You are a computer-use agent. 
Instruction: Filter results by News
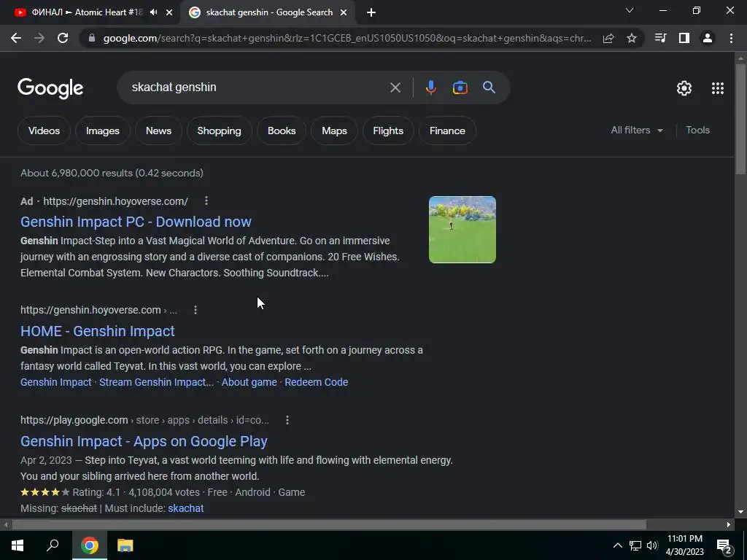[x=158, y=131]
